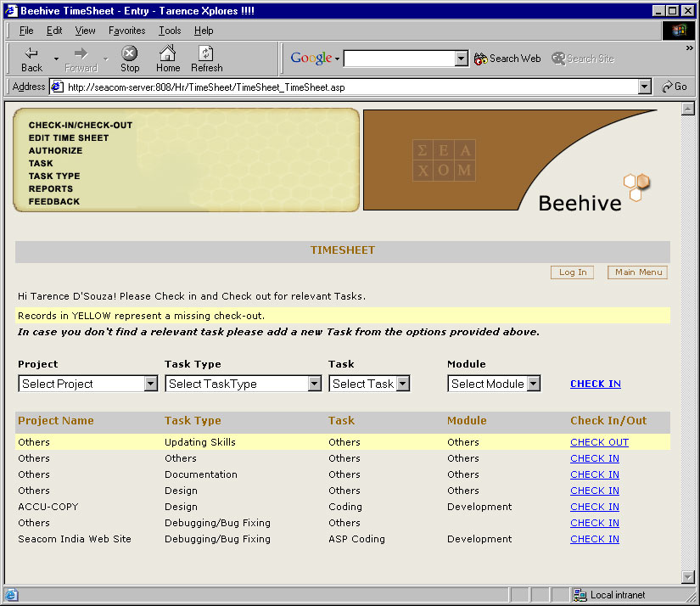Click the page icon in Address bar
Image resolution: width=700 pixels, height=606 pixels.
click(x=57, y=87)
